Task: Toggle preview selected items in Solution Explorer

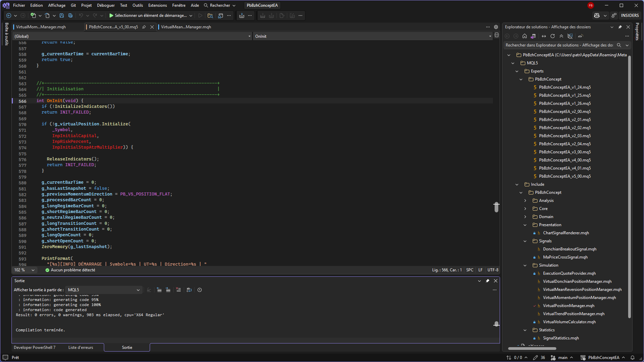Action: pos(581,36)
